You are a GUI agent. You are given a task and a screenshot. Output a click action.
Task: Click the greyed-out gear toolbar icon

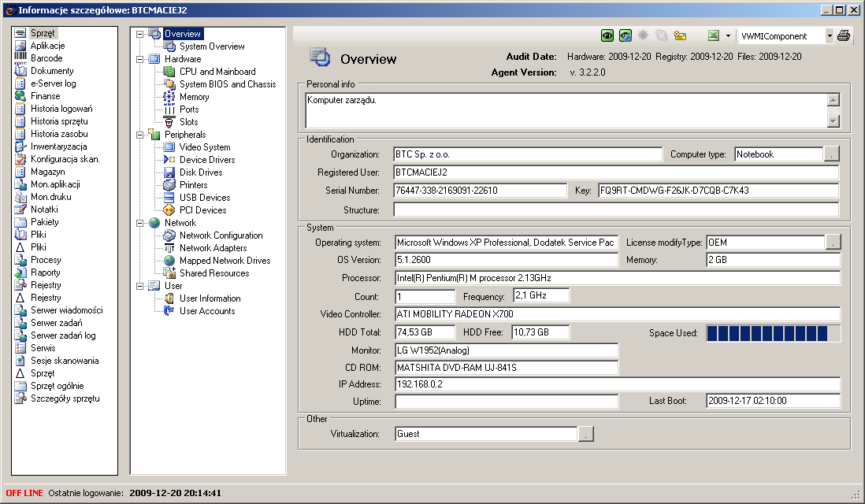[643, 36]
